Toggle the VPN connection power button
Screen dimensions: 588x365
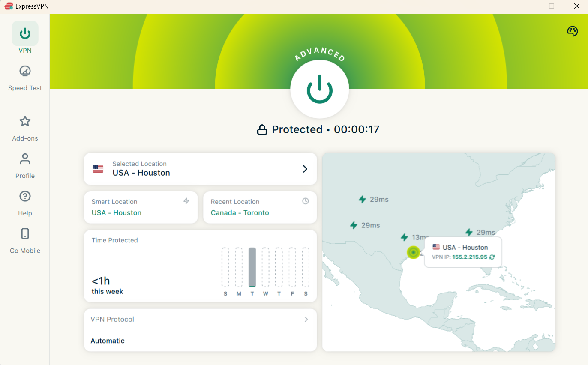click(319, 89)
